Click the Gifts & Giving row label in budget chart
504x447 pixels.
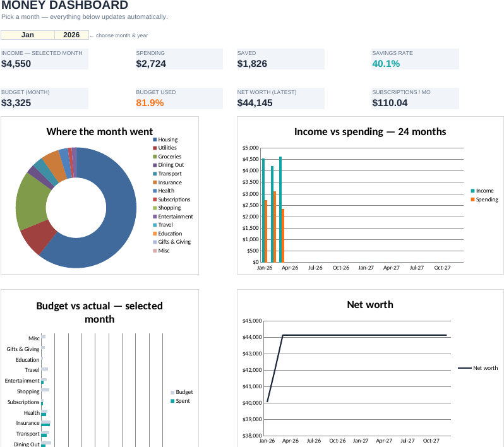[23, 349]
